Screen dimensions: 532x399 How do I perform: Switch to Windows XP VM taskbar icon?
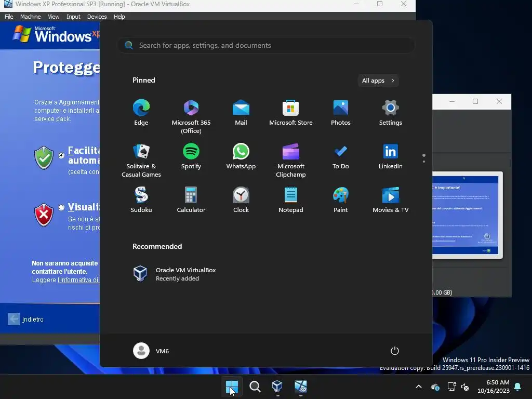click(301, 387)
